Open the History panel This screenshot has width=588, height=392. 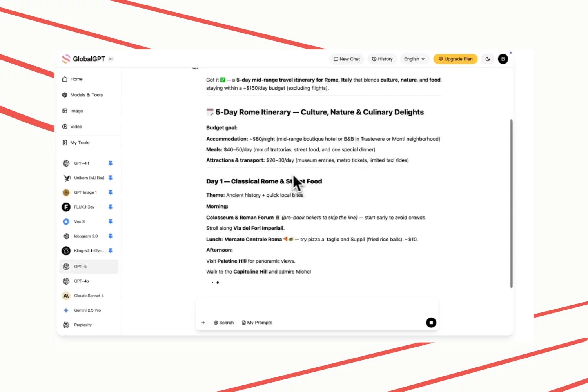(x=382, y=59)
